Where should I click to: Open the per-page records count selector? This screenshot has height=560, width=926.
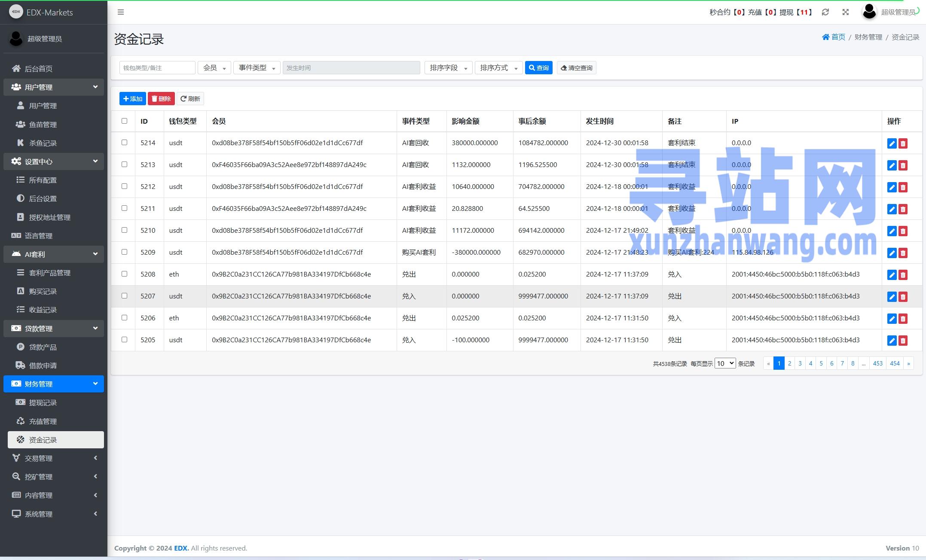tap(724, 363)
